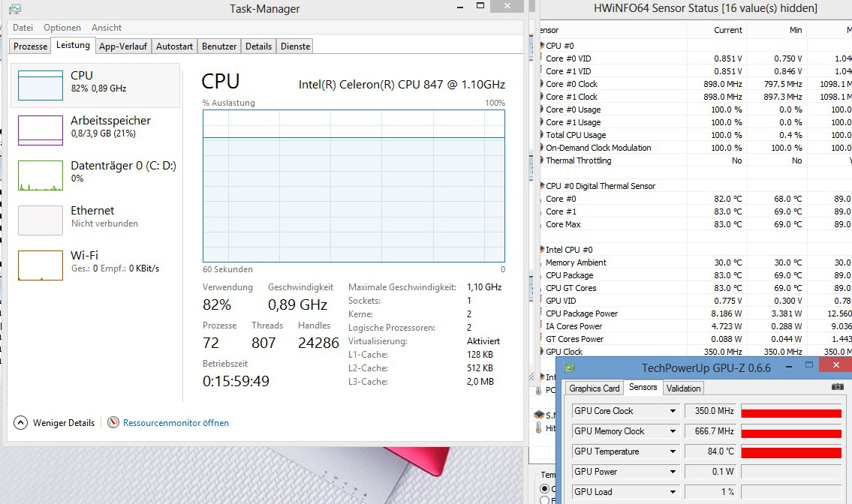The width and height of the screenshot is (852, 504).
Task: Open the GPU Temperature sensor dropdown
Action: (673, 451)
